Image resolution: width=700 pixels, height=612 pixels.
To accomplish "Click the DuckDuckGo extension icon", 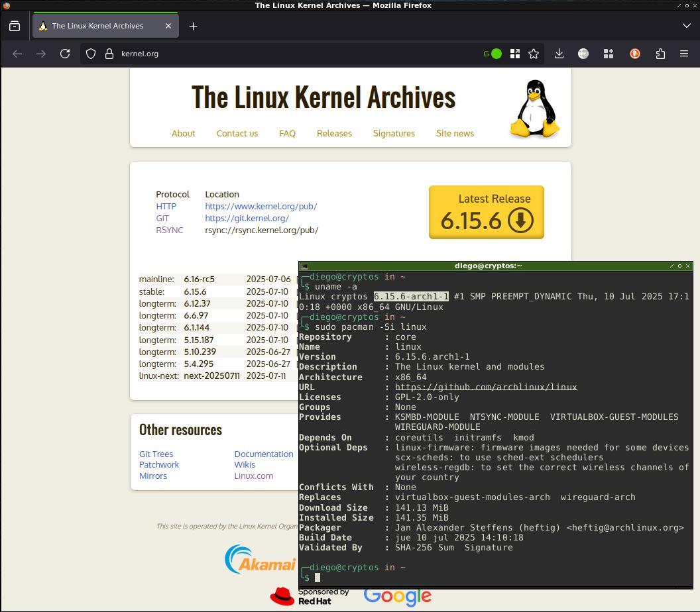I will click(635, 54).
